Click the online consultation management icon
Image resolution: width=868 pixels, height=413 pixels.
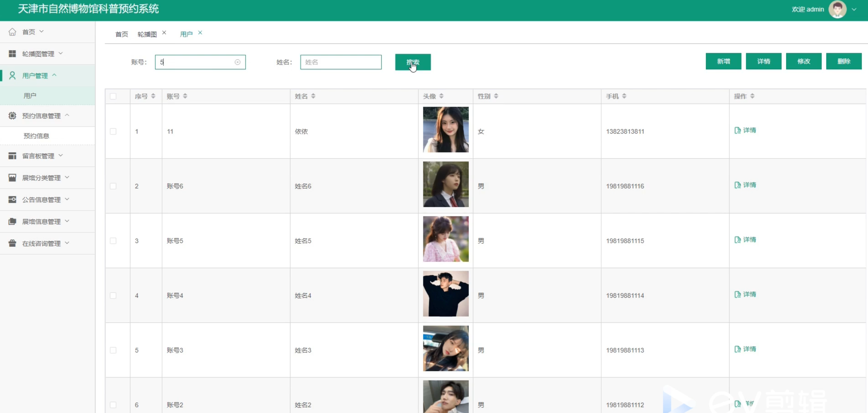(12, 243)
